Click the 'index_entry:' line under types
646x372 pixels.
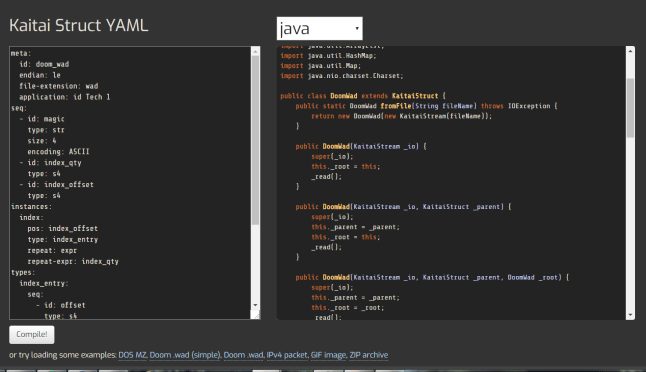click(x=44, y=283)
